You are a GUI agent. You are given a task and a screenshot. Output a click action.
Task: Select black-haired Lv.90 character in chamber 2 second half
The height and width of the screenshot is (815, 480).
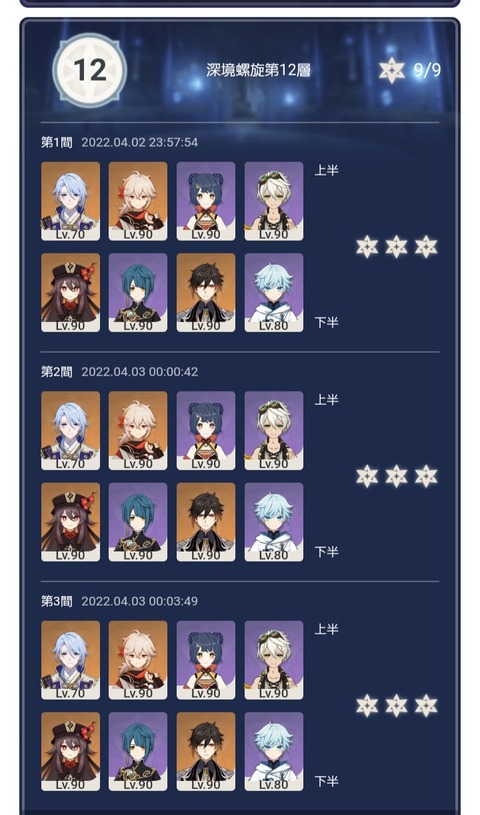(206, 522)
